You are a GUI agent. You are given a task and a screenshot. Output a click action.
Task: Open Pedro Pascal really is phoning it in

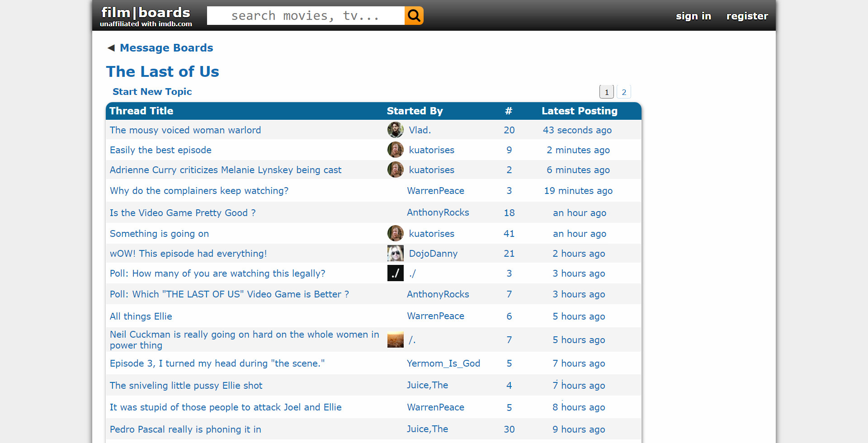(185, 429)
